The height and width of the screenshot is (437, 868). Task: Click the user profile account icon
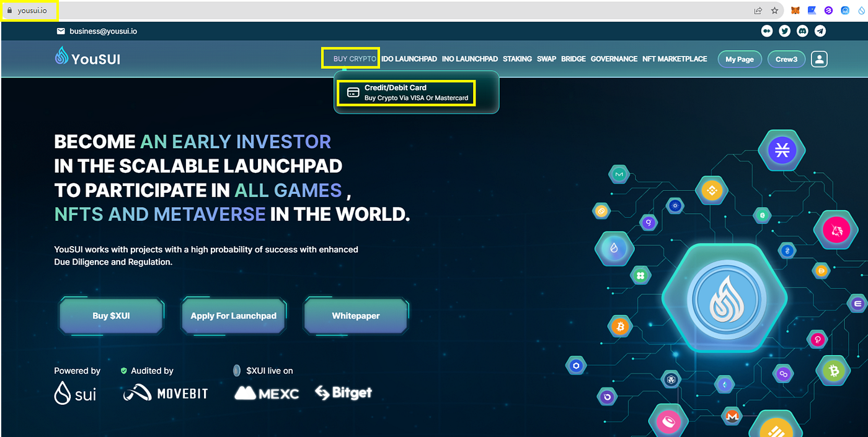pos(819,59)
